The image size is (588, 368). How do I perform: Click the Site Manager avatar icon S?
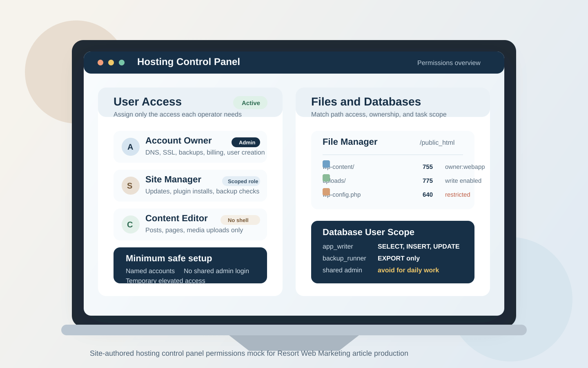[131, 186]
